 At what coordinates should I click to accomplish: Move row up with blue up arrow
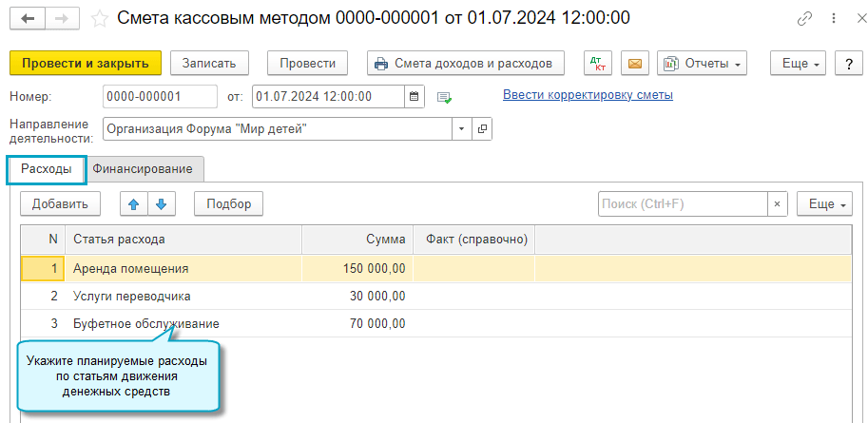click(x=133, y=203)
